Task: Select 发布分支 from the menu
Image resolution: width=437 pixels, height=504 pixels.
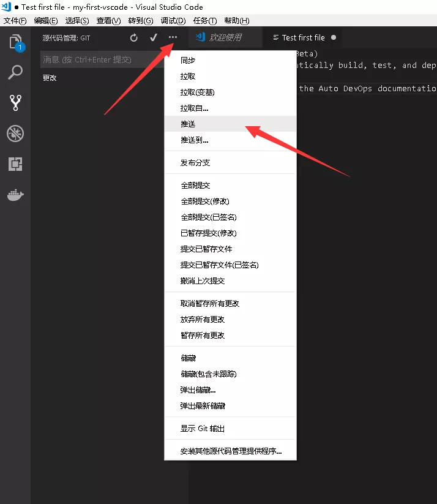Action: 230,163
